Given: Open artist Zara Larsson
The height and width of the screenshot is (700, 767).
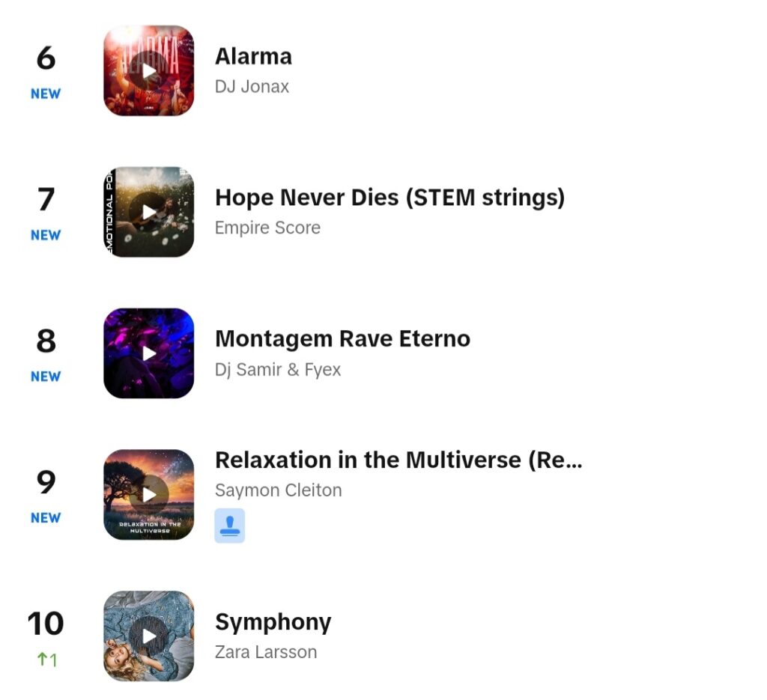Looking at the screenshot, I should pos(266,652).
